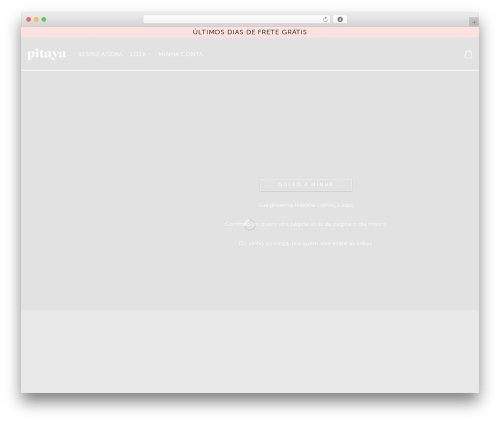Click the ÚLTIMOS DIAS DE FRETE GRÁTIS banner

(250, 32)
